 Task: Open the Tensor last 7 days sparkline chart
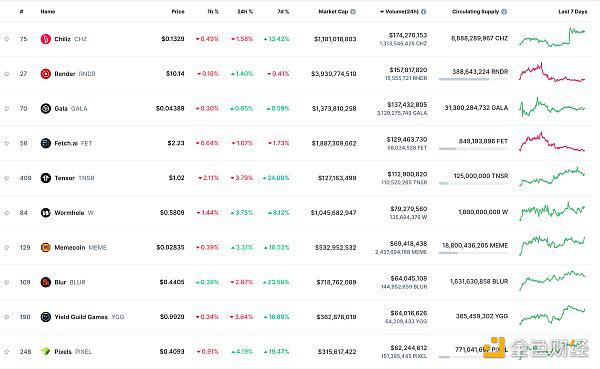(x=552, y=177)
